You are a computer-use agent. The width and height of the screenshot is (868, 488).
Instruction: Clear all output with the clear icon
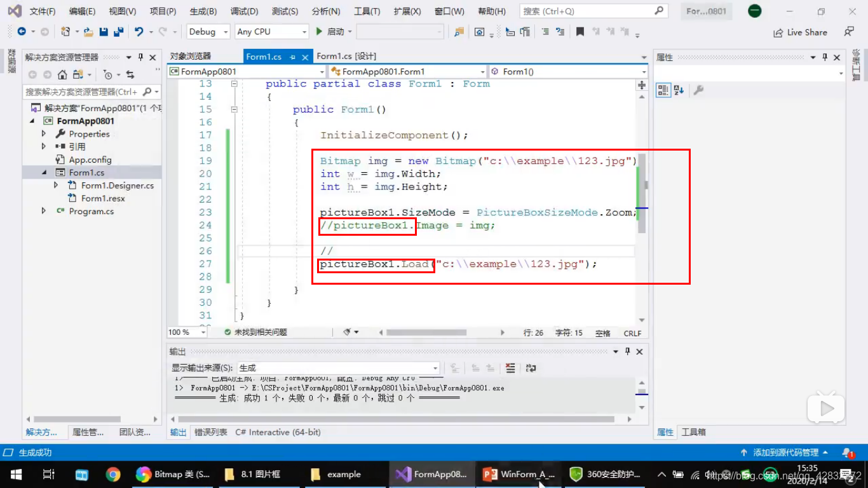pos(510,368)
